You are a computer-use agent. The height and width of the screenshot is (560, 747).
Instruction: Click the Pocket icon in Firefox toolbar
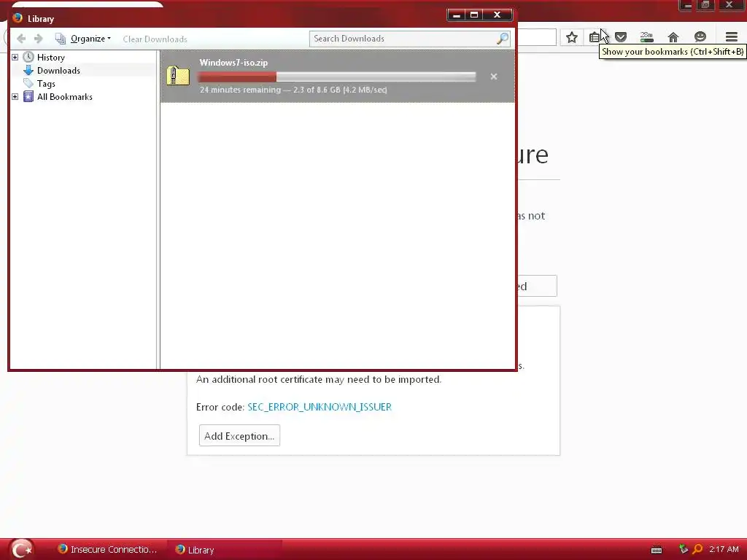[x=620, y=37]
